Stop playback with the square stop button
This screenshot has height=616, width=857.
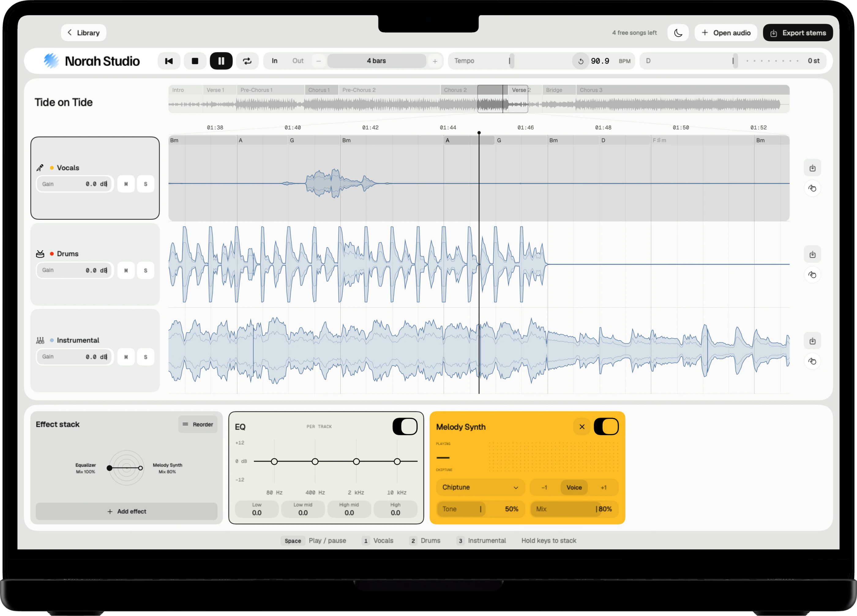[x=195, y=61]
